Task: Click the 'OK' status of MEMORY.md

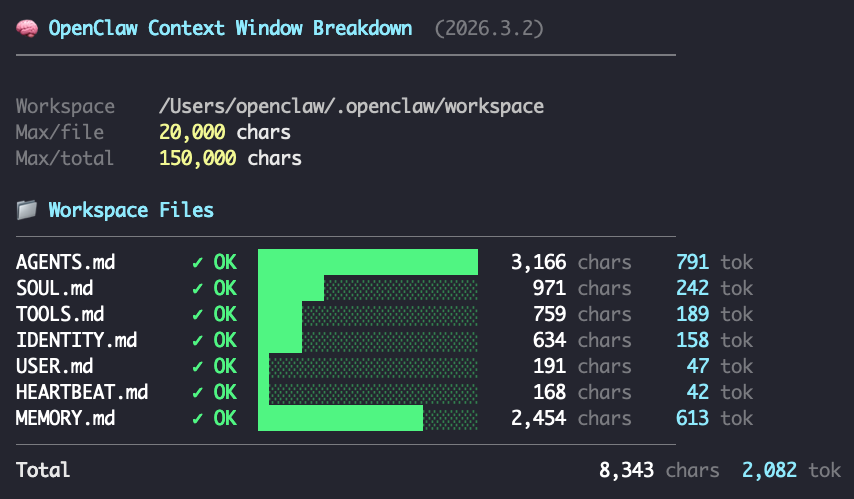Action: coord(225,418)
